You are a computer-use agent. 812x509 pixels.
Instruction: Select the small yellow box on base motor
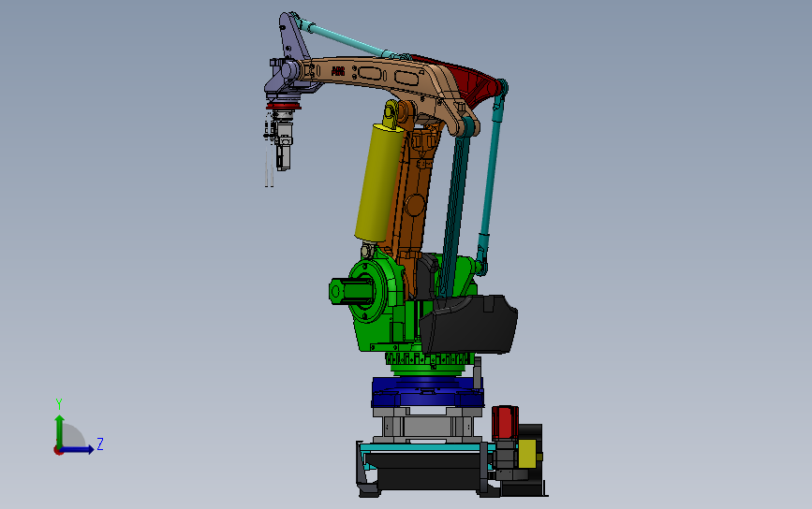(528, 454)
